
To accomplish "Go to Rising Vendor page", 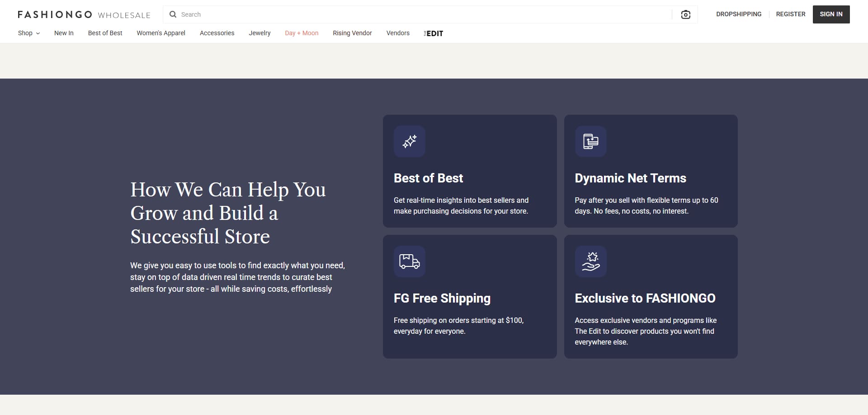I will tap(352, 33).
